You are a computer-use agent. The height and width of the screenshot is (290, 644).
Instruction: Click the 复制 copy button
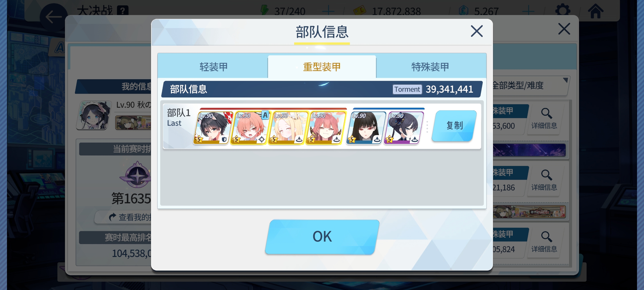tap(454, 126)
